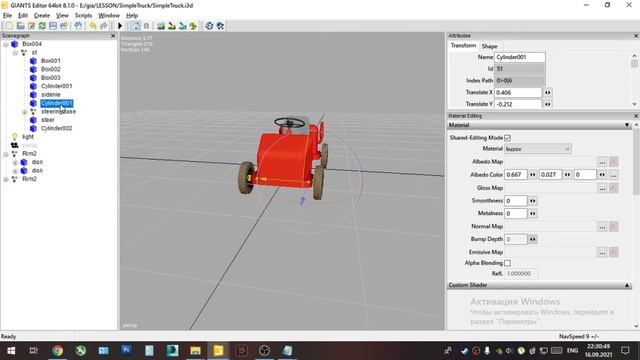The image size is (640, 360).
Task: Click the Translate X value stepper
Action: (x=547, y=93)
